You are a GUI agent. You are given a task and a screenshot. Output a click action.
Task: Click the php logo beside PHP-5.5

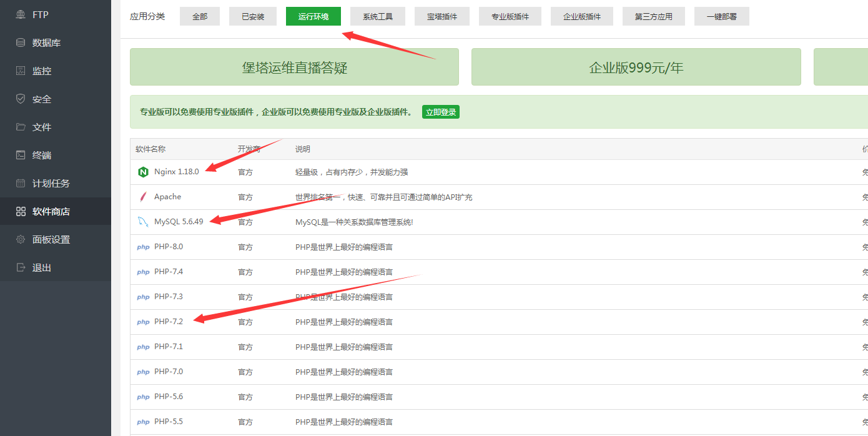click(x=143, y=422)
